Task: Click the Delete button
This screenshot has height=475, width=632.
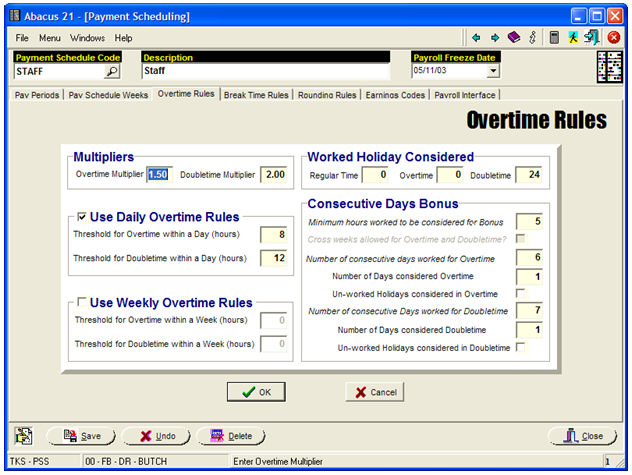Action: (x=230, y=436)
